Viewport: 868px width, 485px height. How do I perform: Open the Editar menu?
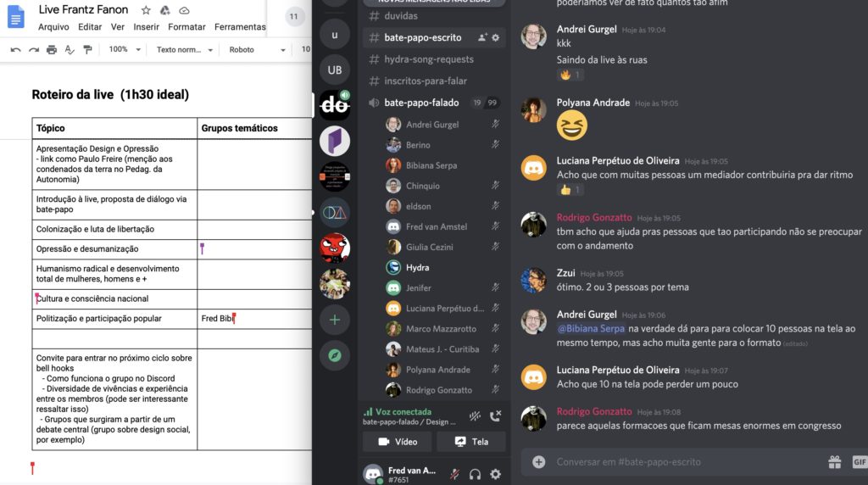90,26
